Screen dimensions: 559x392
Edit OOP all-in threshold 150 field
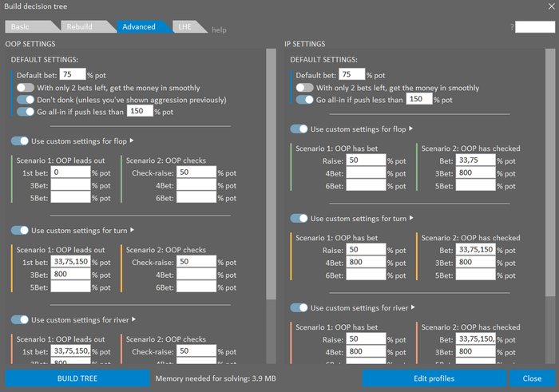click(140, 111)
